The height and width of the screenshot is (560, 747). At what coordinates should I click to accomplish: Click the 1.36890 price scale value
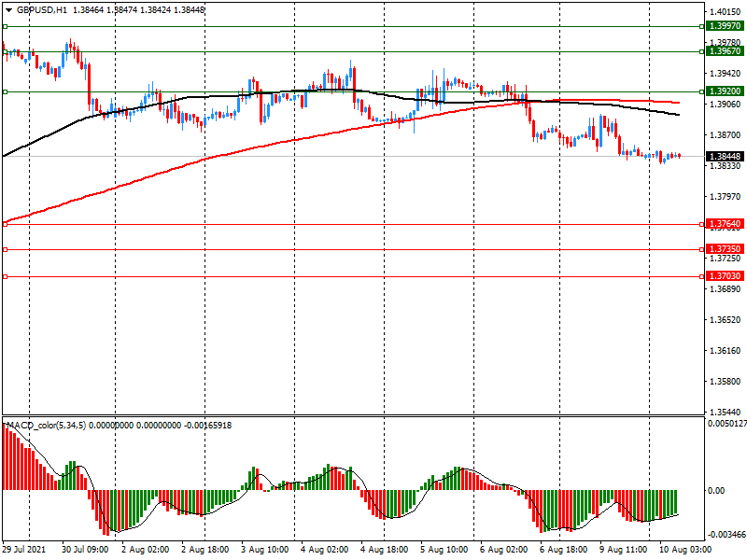tap(726, 289)
